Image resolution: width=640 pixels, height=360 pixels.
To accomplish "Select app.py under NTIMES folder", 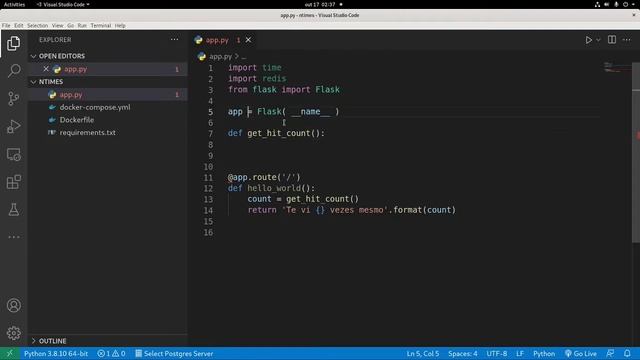I will (x=108, y=95).
